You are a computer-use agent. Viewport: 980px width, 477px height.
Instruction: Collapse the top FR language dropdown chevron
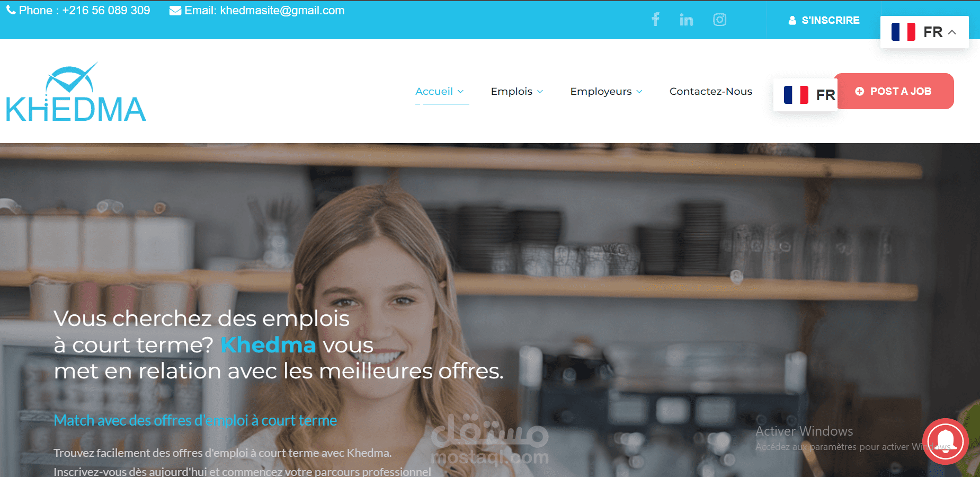pos(952,32)
